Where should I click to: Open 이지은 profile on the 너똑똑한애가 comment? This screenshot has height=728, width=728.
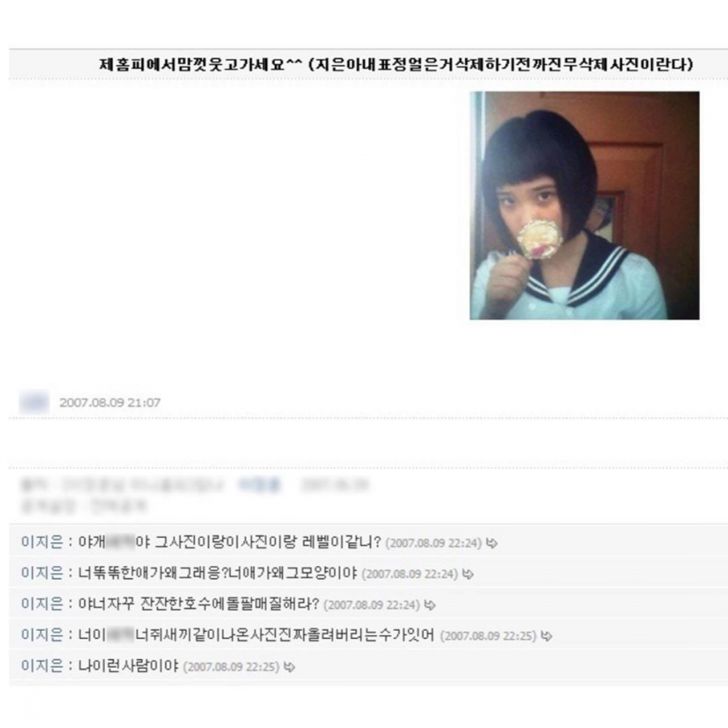tap(42, 573)
